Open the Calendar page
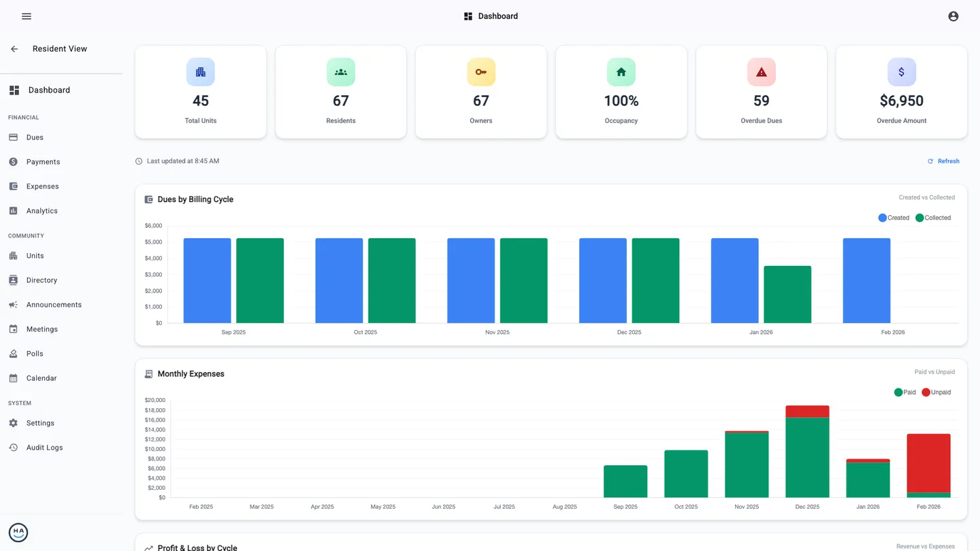 [61, 378]
